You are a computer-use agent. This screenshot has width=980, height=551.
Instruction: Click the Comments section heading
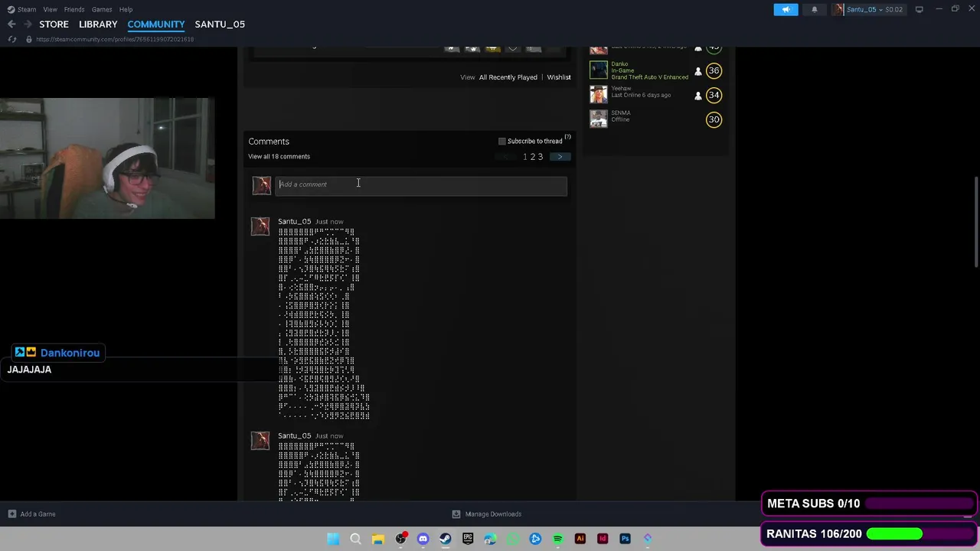[x=269, y=142]
